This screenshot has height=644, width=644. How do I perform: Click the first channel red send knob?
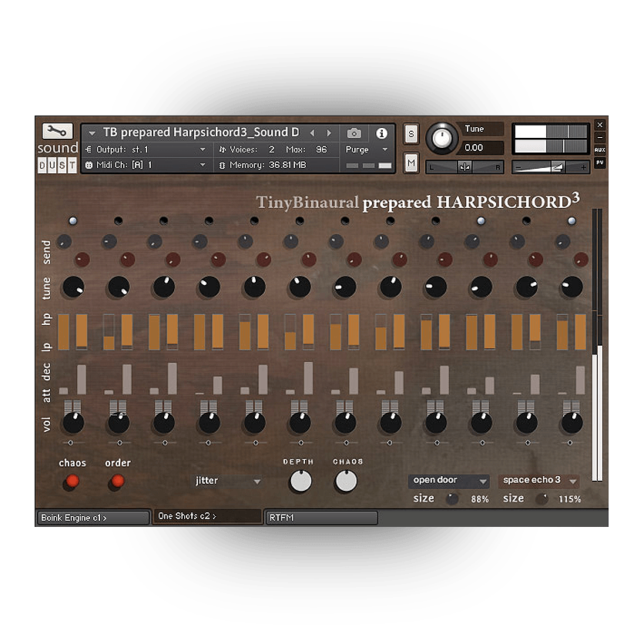pos(82,260)
